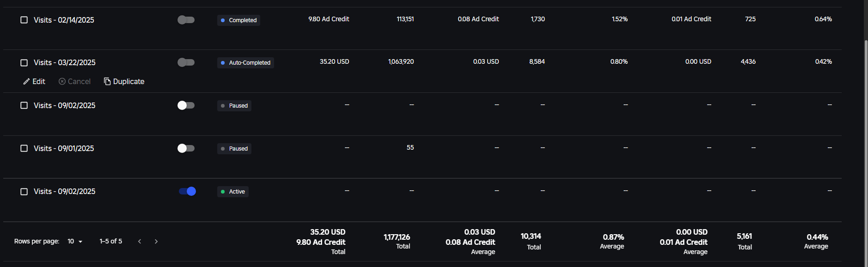Click the Duplicate copy icon
868x267 pixels.
tap(107, 81)
